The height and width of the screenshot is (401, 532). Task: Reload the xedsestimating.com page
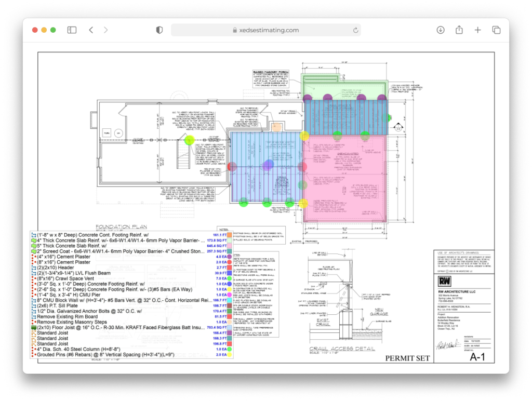355,30
